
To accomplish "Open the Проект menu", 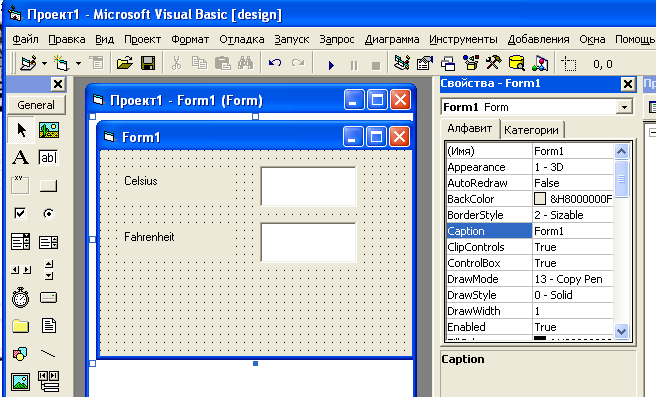I will (x=142, y=39).
